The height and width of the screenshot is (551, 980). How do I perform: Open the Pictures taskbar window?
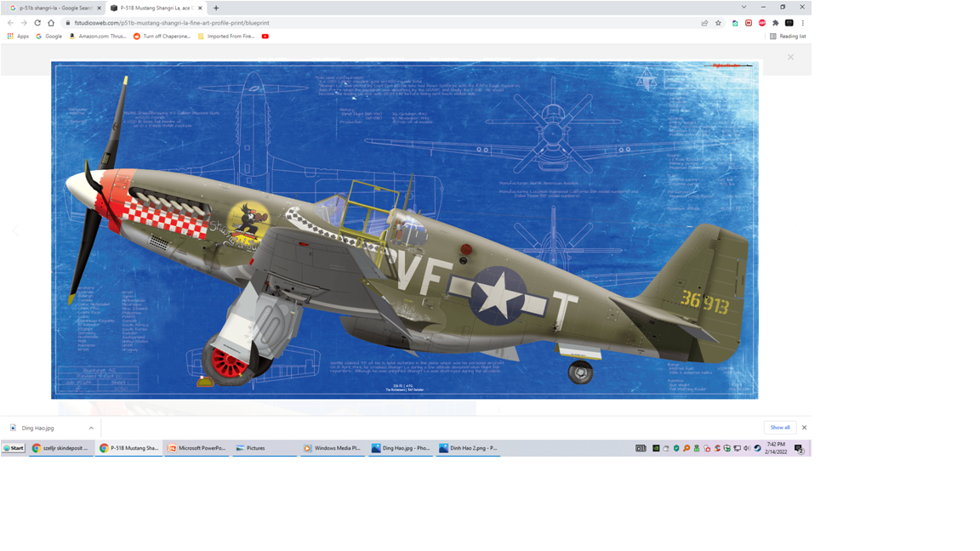(x=265, y=448)
